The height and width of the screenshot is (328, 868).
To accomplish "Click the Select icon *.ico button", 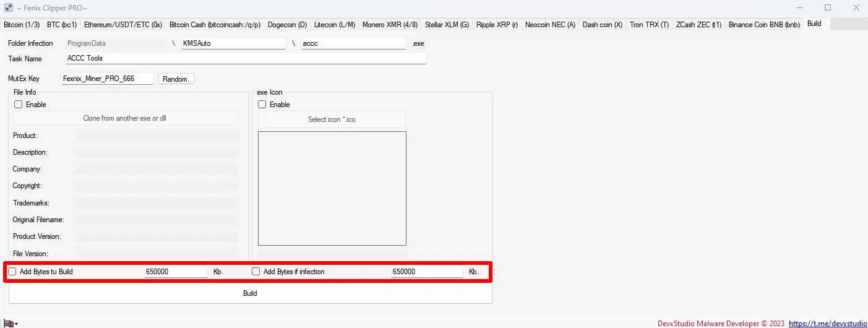I will pos(332,119).
